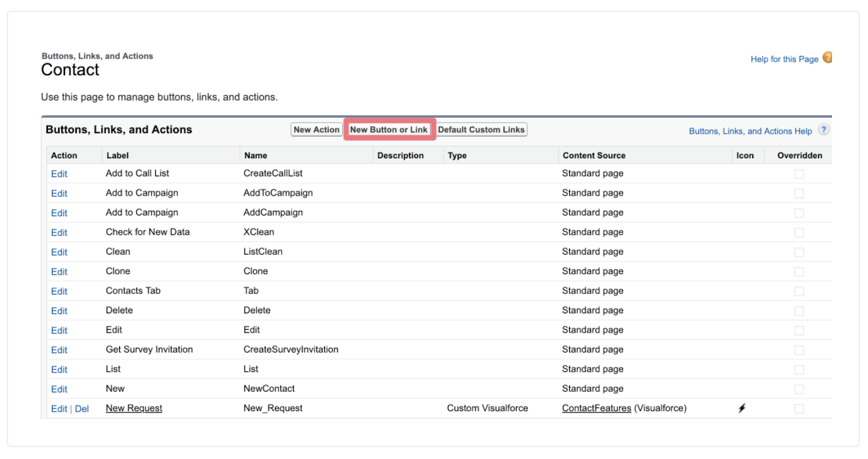The height and width of the screenshot is (459, 868).
Task: Select the Custom Visualforce type cell
Action: tap(487, 408)
